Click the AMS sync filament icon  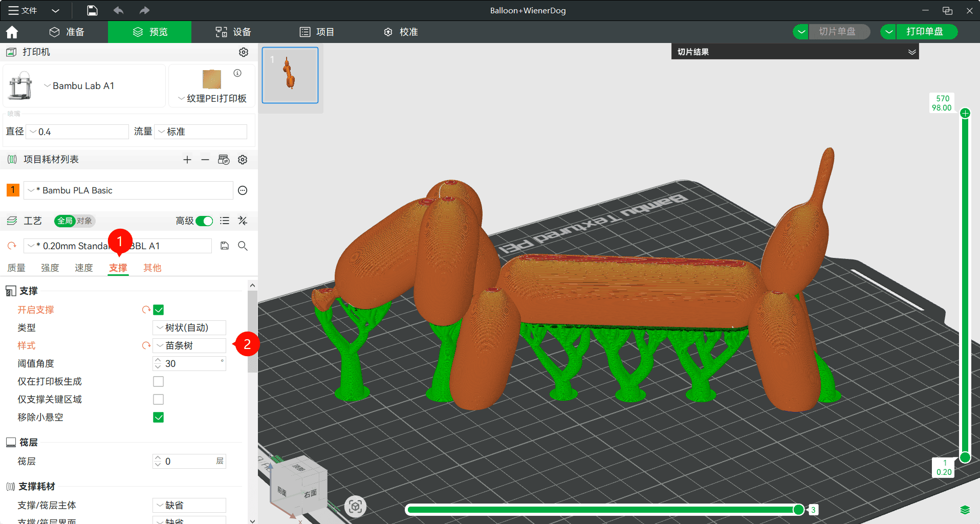(x=224, y=160)
